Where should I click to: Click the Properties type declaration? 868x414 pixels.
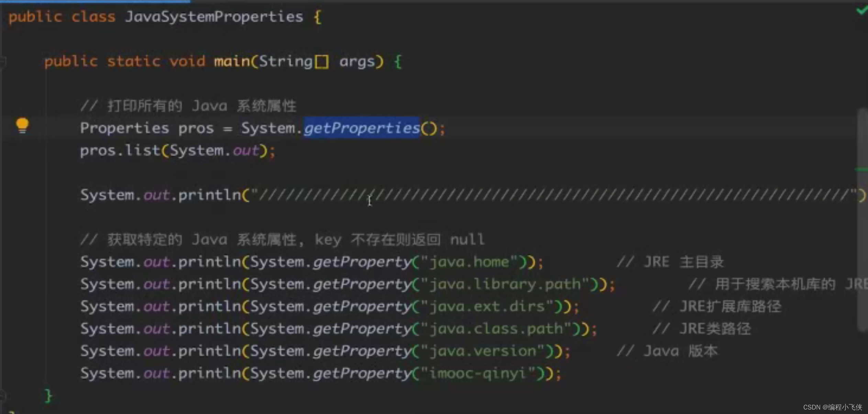(x=124, y=128)
